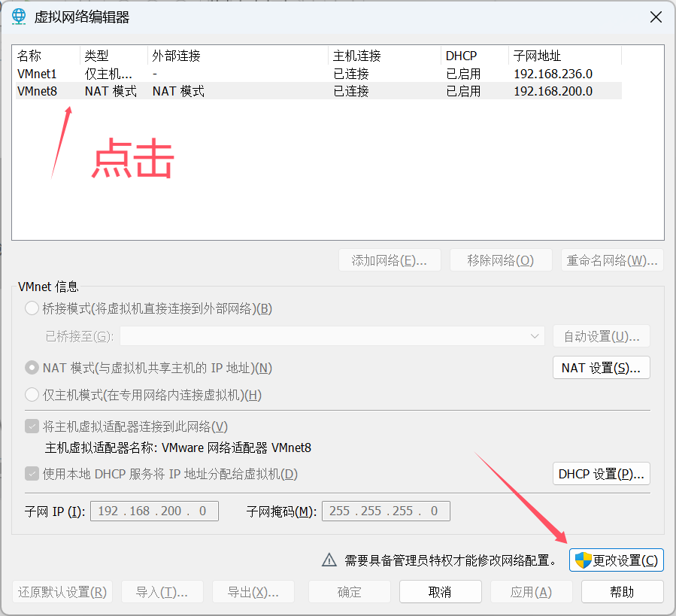Click the 应用(A) button
Screen dimensions: 676x616
coord(531,592)
